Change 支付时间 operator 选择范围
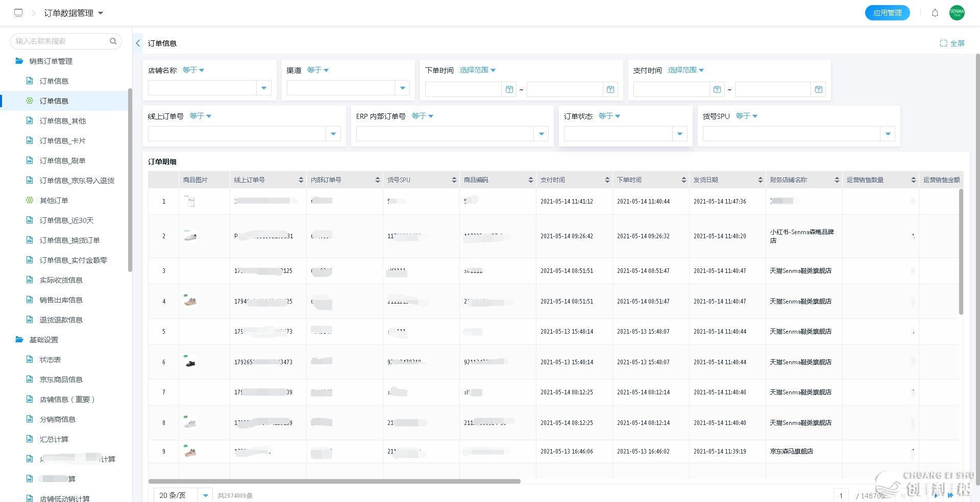 [686, 70]
